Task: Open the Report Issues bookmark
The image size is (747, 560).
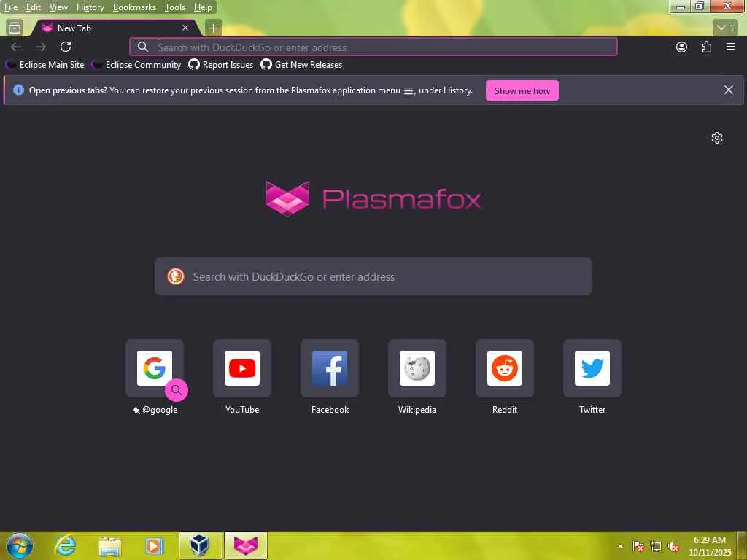Action: click(221, 65)
